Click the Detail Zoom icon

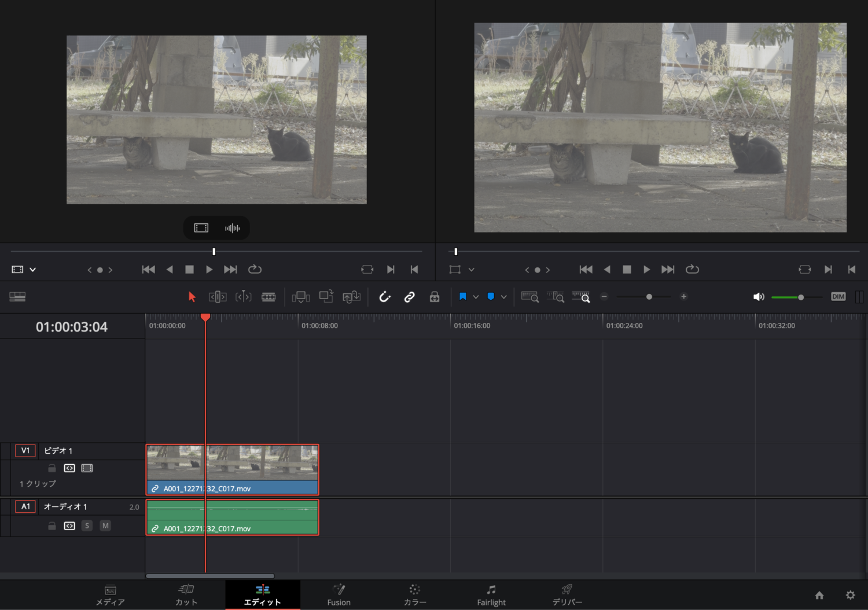[x=556, y=297]
